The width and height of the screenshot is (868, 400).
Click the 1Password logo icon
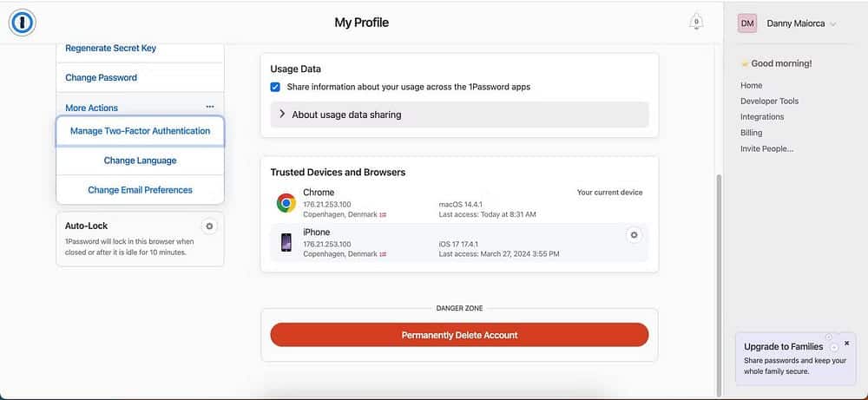coord(23,23)
